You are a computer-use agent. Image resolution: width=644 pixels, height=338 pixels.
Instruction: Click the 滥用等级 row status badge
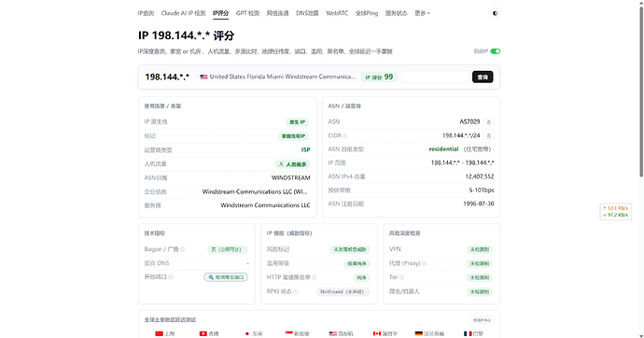357,263
